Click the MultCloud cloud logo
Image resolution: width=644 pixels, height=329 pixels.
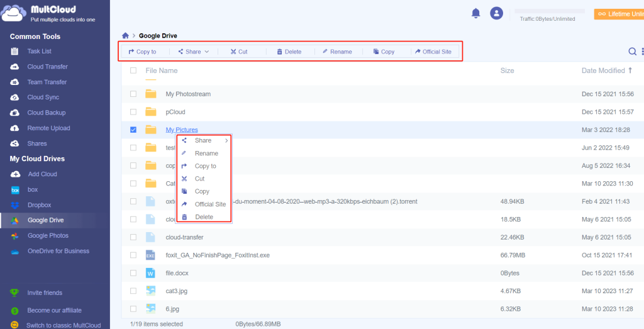tap(14, 14)
